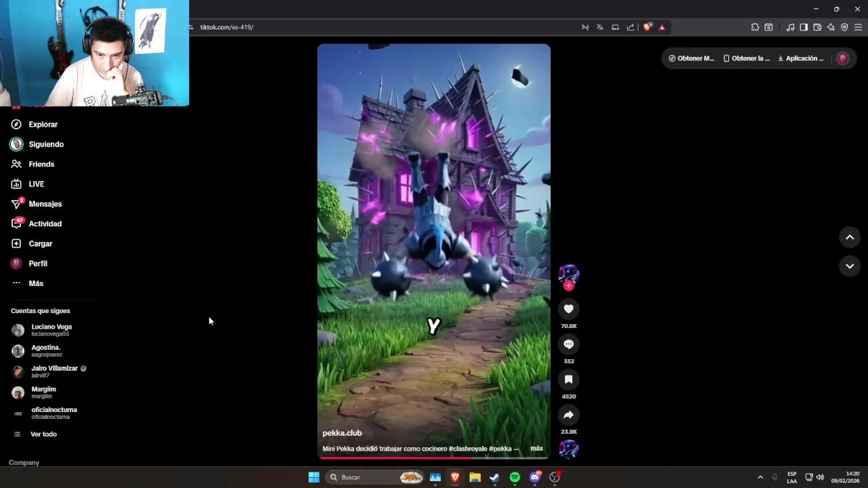Image resolution: width=868 pixels, height=488 pixels.
Task: Switch ESP LAA input language
Action: pos(792,477)
